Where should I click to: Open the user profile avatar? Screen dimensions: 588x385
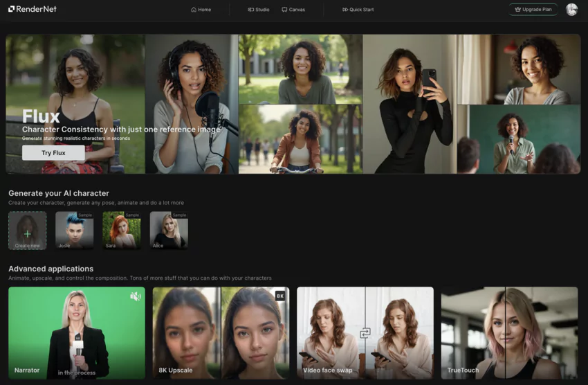[x=571, y=10]
